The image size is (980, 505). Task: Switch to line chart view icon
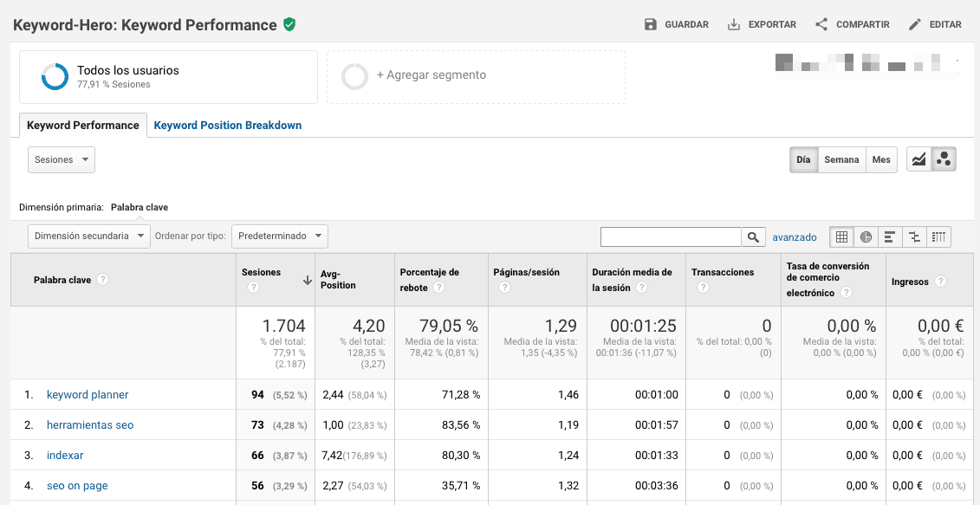coord(919,159)
